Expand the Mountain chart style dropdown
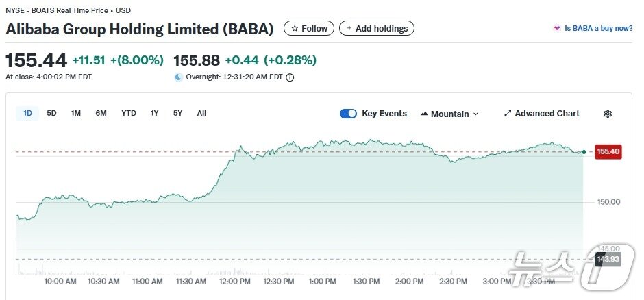Viewport: 644px width, 300px height. point(475,114)
